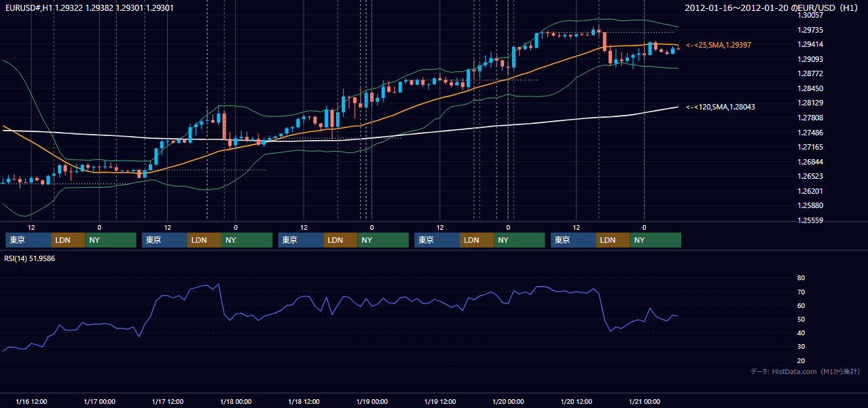868x408 pixels.
Task: Click the fifth 東京 session block
Action: pyautogui.click(x=573, y=240)
